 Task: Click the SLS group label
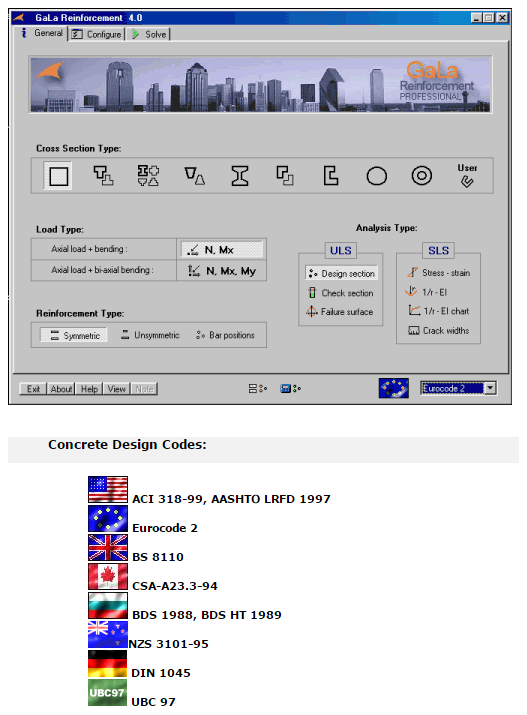[438, 250]
